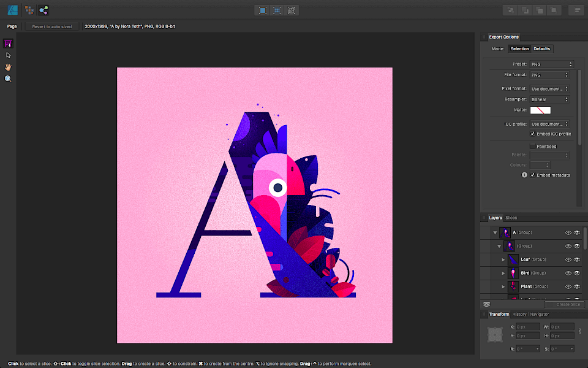Select the Slice tool
This screenshot has width=588, height=368.
coord(8,44)
